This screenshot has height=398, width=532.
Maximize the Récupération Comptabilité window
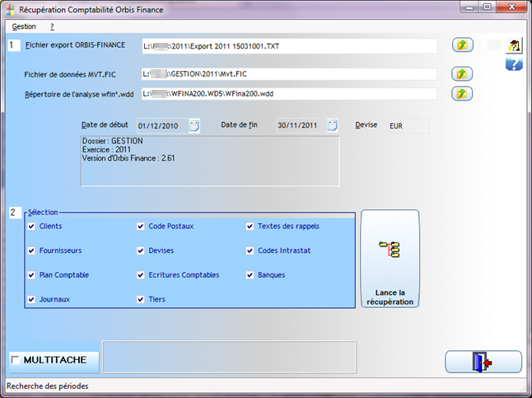click(x=488, y=7)
